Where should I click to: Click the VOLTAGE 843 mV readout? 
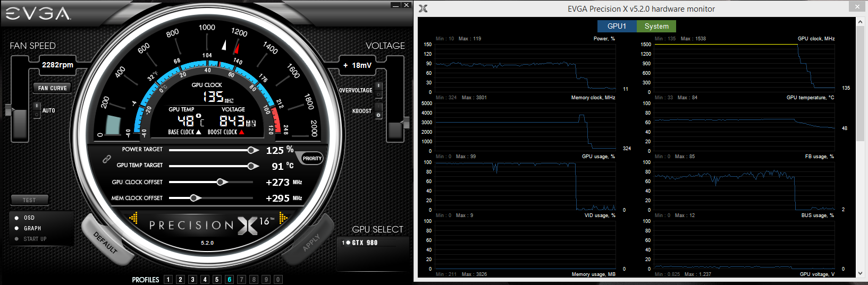point(238,120)
